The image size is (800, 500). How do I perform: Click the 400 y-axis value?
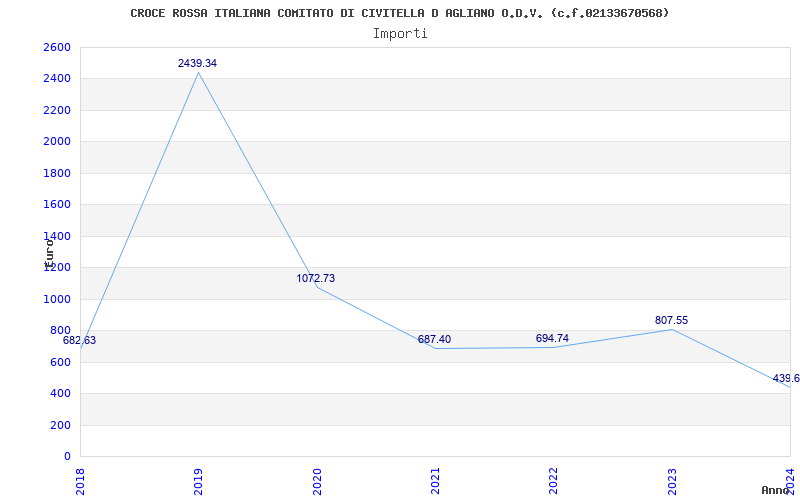pyautogui.click(x=60, y=394)
